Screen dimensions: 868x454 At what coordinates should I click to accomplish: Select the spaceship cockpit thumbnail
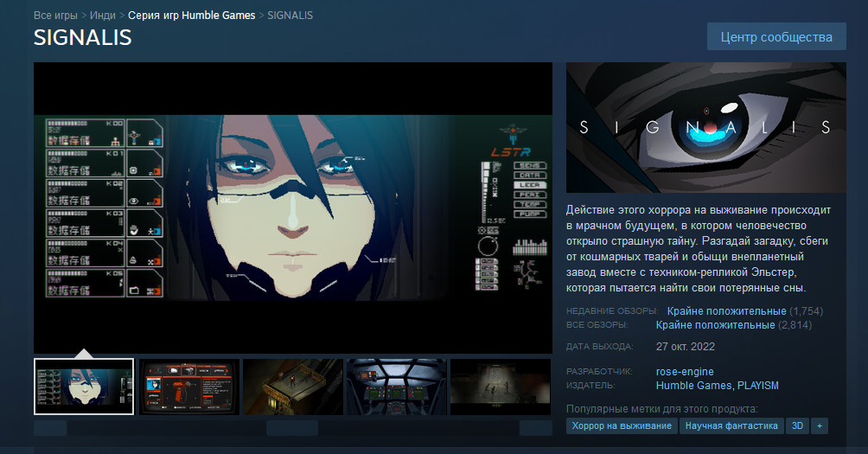396,387
